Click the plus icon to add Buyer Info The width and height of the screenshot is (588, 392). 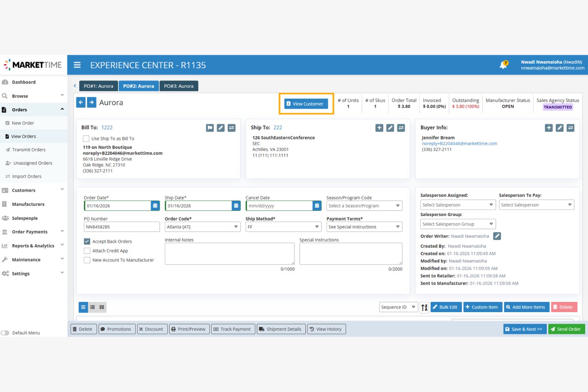[x=549, y=127]
